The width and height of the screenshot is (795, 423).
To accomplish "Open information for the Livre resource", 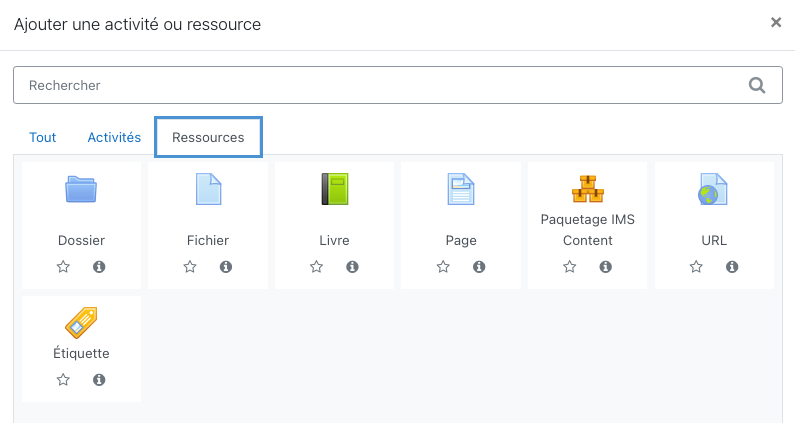I will [x=352, y=267].
